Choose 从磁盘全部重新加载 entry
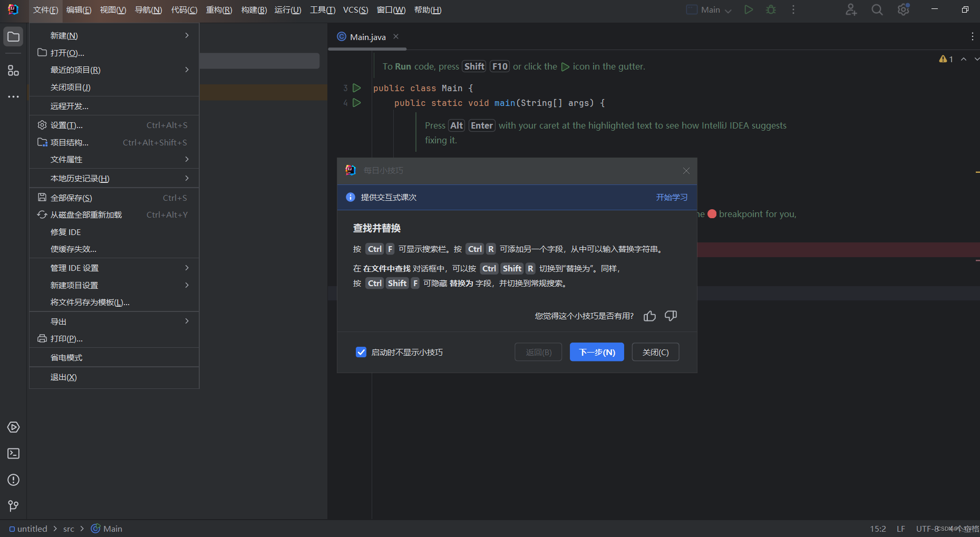980x537 pixels. (114, 214)
